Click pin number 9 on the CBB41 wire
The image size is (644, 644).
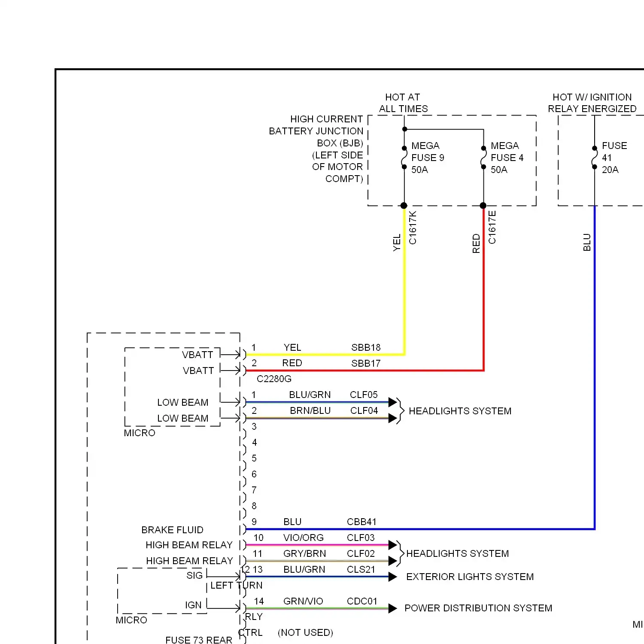pyautogui.click(x=254, y=522)
